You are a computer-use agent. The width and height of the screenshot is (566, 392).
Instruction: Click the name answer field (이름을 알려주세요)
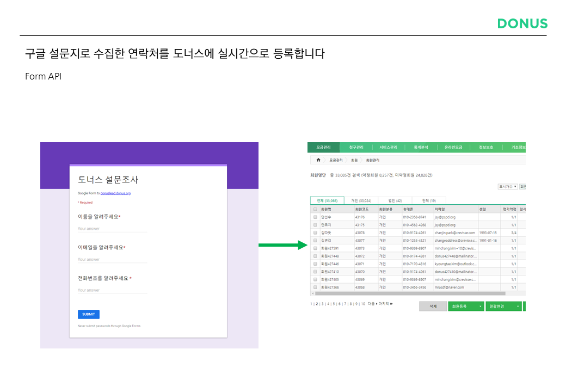[112, 229]
